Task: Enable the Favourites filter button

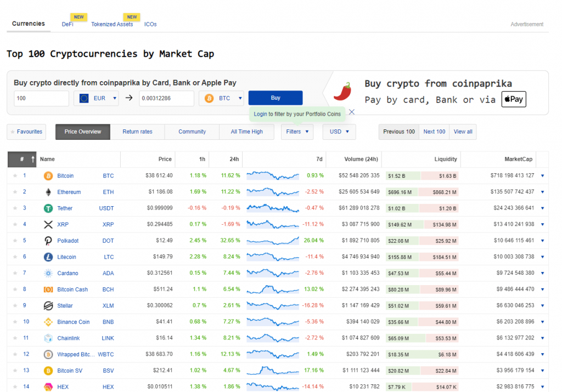Action: click(x=26, y=132)
